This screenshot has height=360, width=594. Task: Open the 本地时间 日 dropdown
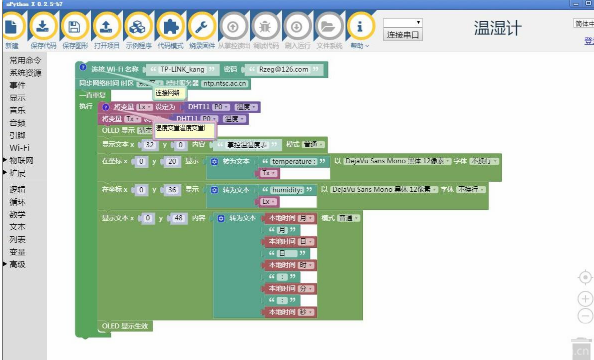(306, 242)
